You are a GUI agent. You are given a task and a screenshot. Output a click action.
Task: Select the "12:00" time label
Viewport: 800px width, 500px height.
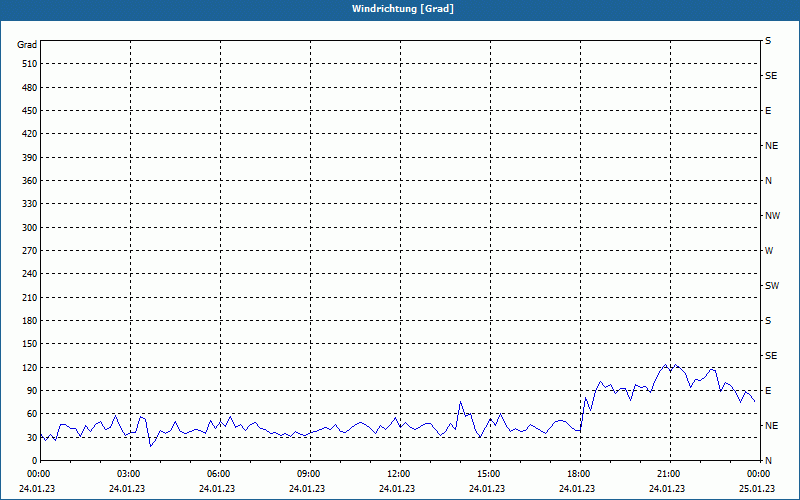point(398,474)
